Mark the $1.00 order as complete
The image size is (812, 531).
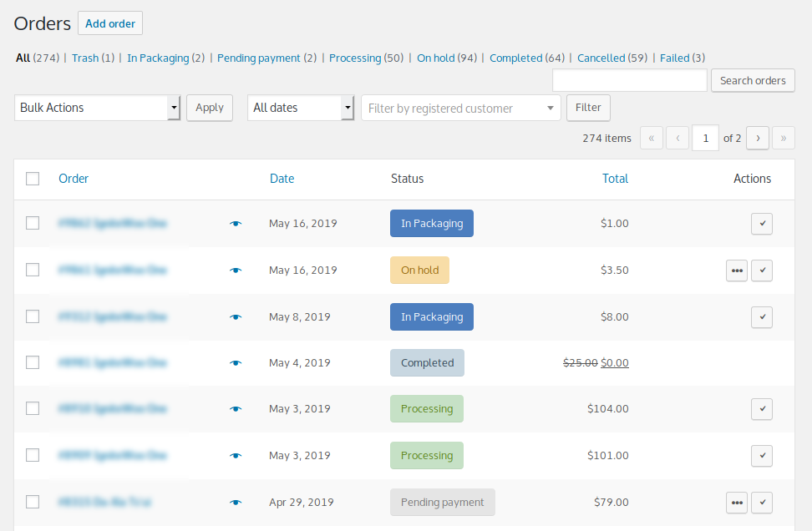[762, 224]
